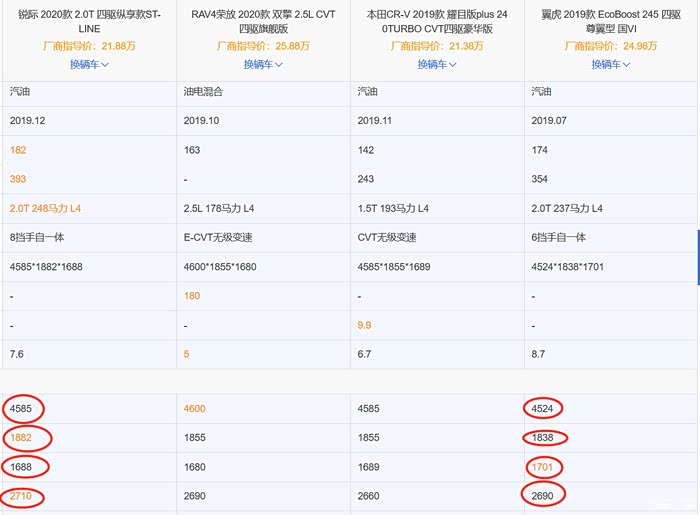Select price 厂商指导价: 21.38万
The height and width of the screenshot is (515, 700).
pos(437,46)
